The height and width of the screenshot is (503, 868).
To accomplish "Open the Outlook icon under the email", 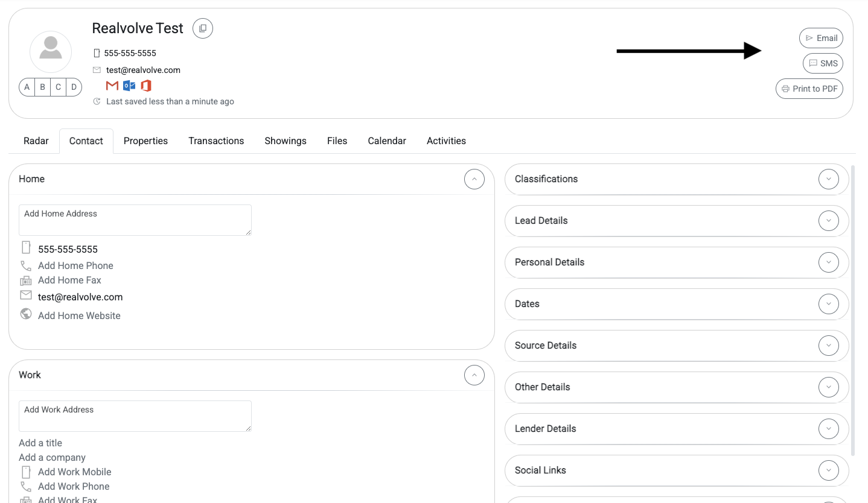I will coord(129,86).
